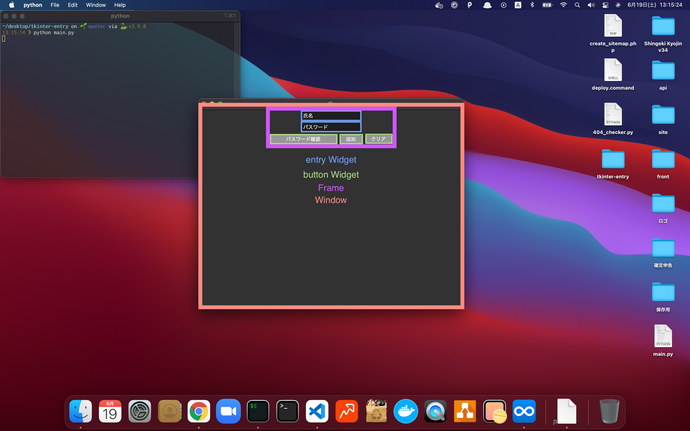Click the パスワード entry field
The width and height of the screenshot is (690, 431).
(x=331, y=127)
